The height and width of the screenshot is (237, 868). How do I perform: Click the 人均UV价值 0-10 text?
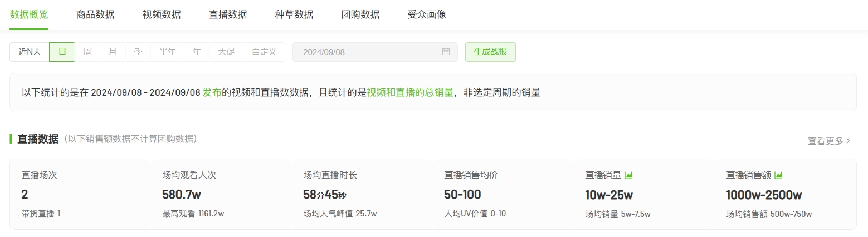[475, 214]
